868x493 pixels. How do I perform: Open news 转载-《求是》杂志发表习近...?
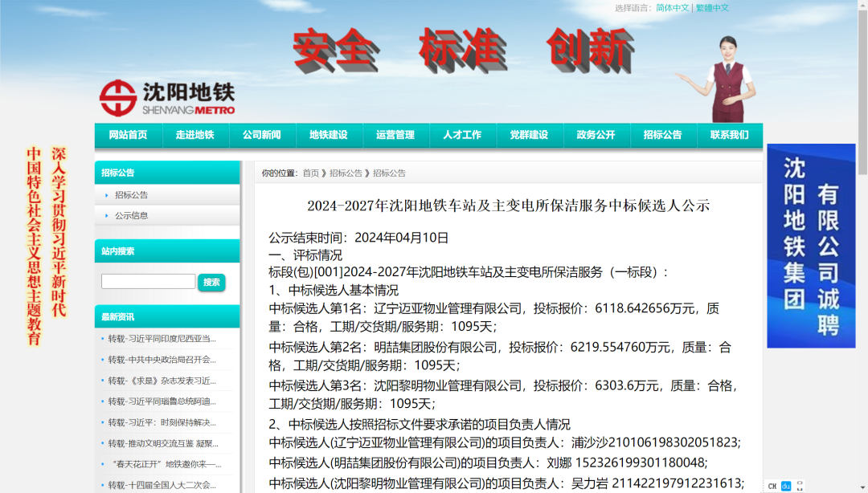point(162,381)
